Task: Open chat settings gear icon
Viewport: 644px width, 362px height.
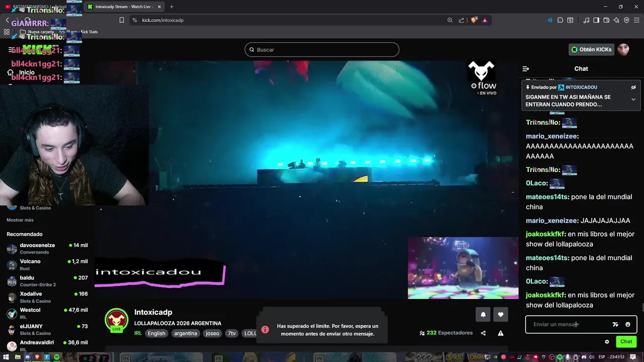Action: pos(607,341)
